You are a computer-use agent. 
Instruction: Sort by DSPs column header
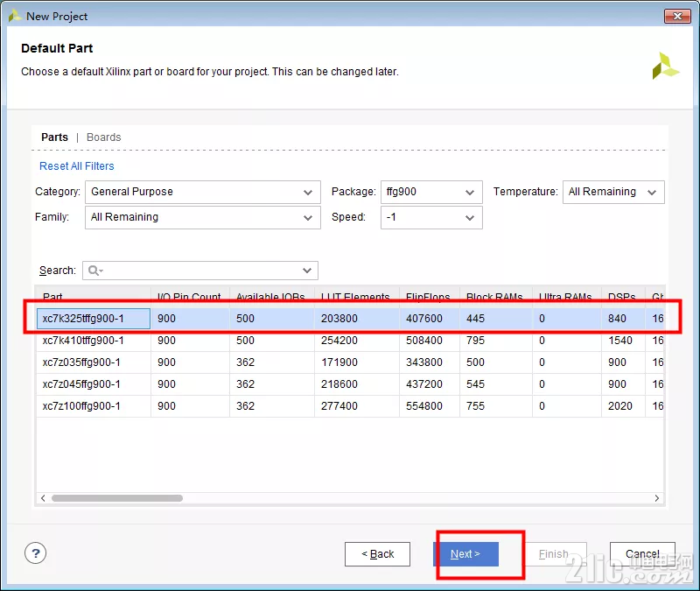623,297
